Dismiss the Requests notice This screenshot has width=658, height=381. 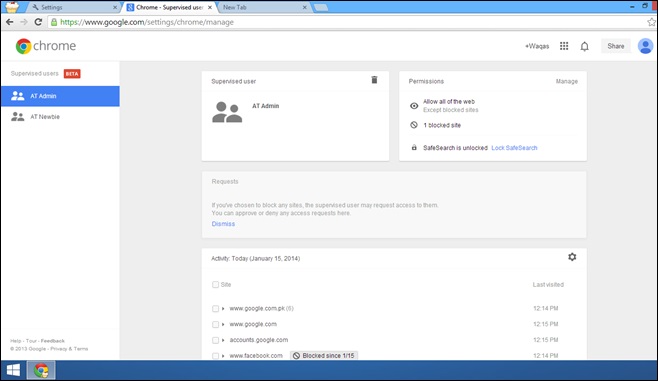pyautogui.click(x=223, y=224)
